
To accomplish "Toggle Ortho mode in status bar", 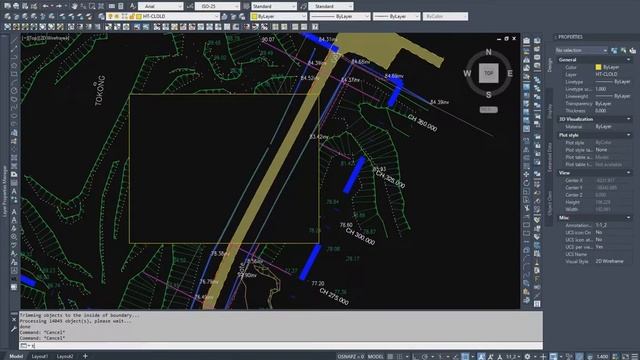I will click(415, 356).
